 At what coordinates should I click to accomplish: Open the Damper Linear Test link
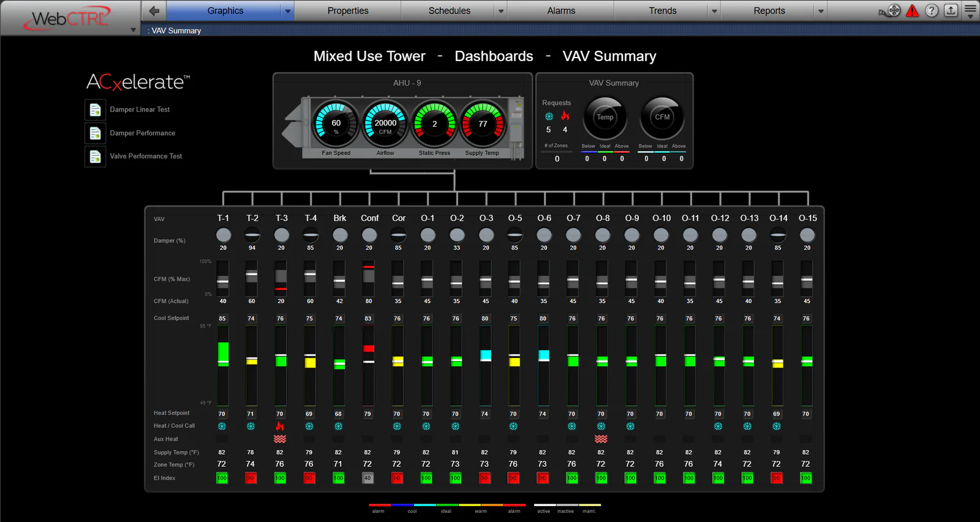click(140, 110)
